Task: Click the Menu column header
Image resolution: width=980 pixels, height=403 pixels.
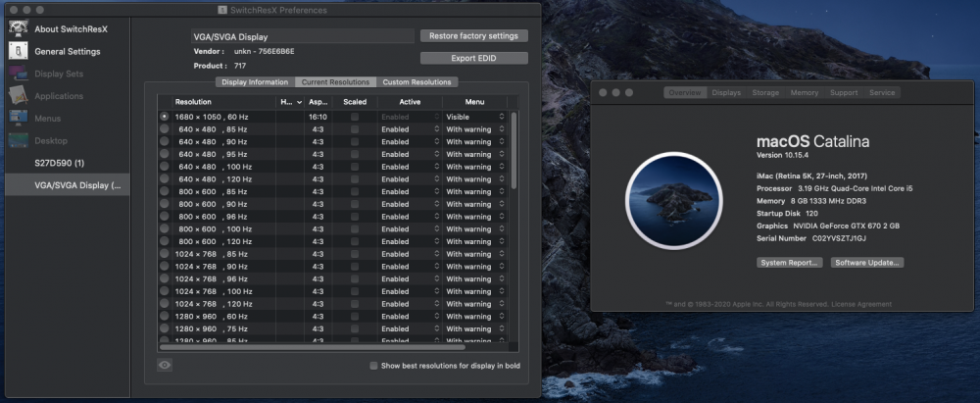Action: (x=474, y=101)
